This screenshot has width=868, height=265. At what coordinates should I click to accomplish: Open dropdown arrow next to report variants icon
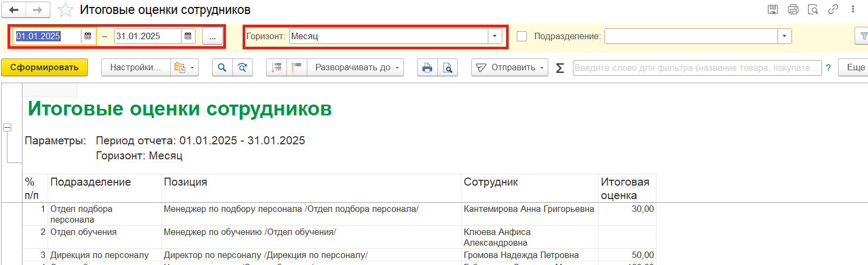(x=192, y=68)
